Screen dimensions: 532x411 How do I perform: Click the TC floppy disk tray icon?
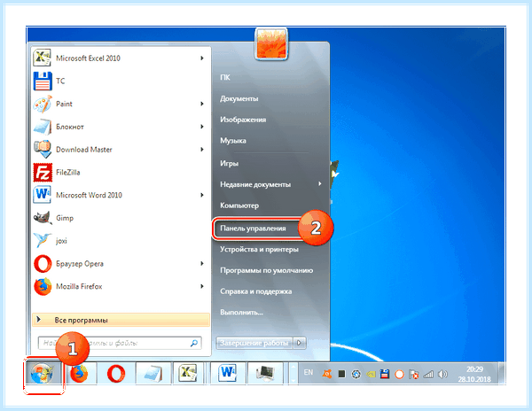tap(385, 374)
